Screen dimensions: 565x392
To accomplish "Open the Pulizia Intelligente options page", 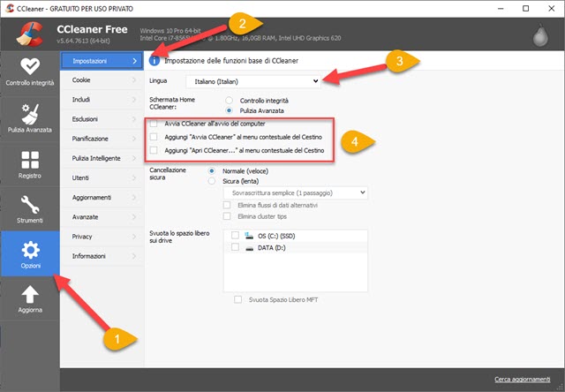I will pyautogui.click(x=102, y=158).
